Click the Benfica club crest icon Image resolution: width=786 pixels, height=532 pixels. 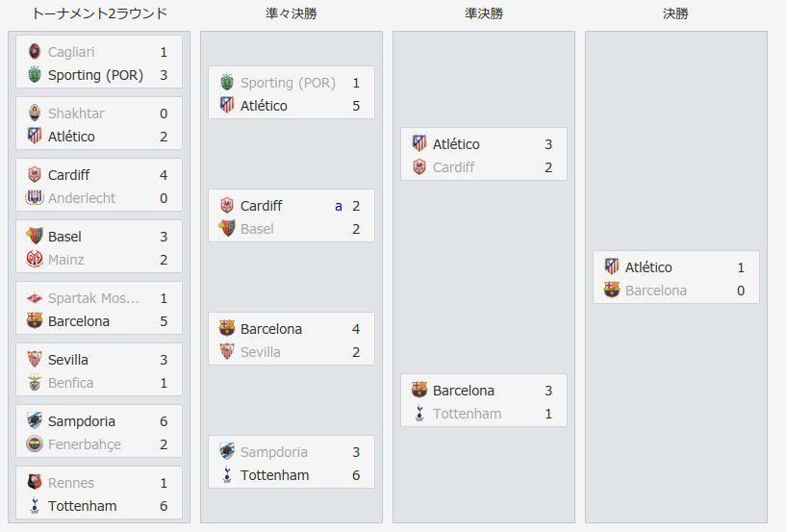pos(34,383)
